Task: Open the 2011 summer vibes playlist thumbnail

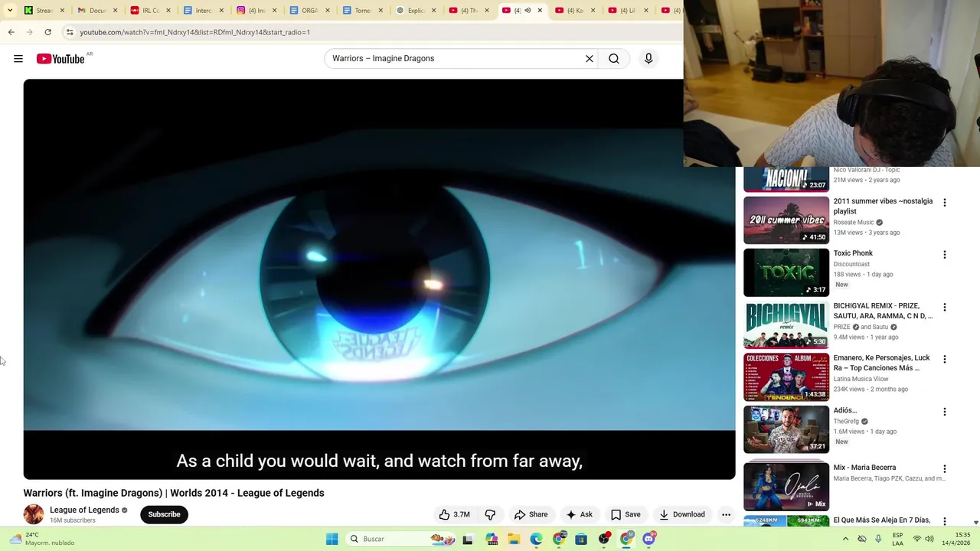Action: click(786, 220)
